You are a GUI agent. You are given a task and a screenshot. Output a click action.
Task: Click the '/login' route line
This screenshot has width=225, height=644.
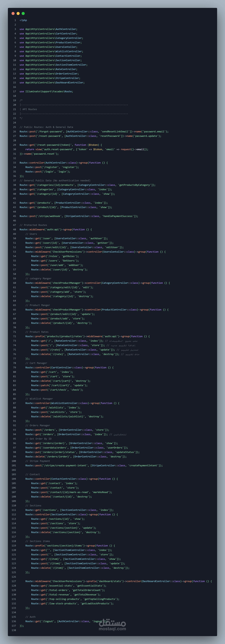(x=48, y=172)
